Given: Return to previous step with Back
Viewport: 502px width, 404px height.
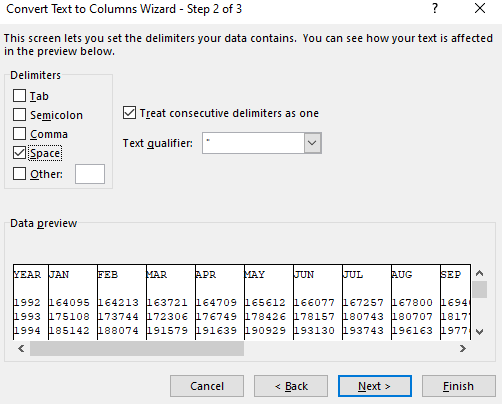Looking at the screenshot, I should point(291,386).
